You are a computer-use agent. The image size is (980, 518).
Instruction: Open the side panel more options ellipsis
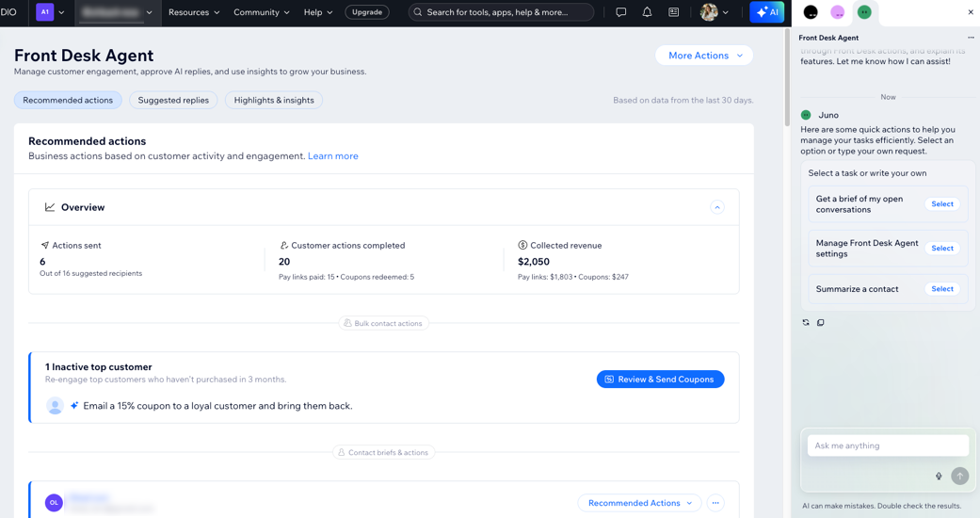click(x=971, y=38)
